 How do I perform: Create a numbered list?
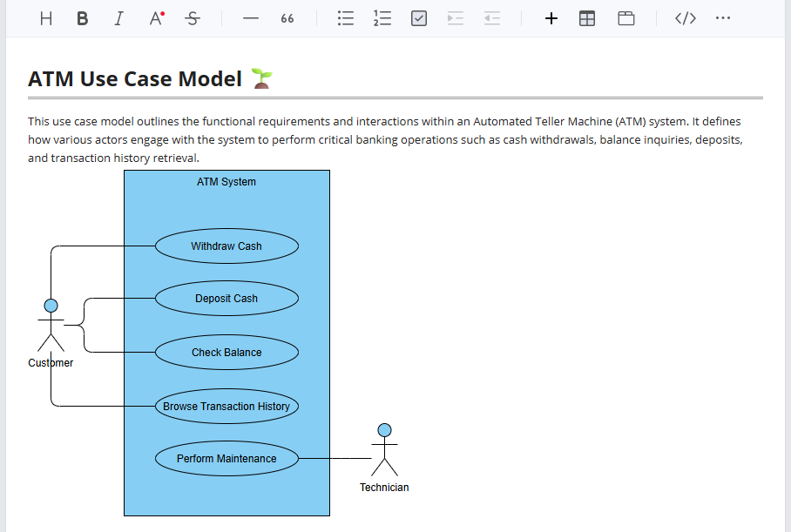pyautogui.click(x=382, y=18)
